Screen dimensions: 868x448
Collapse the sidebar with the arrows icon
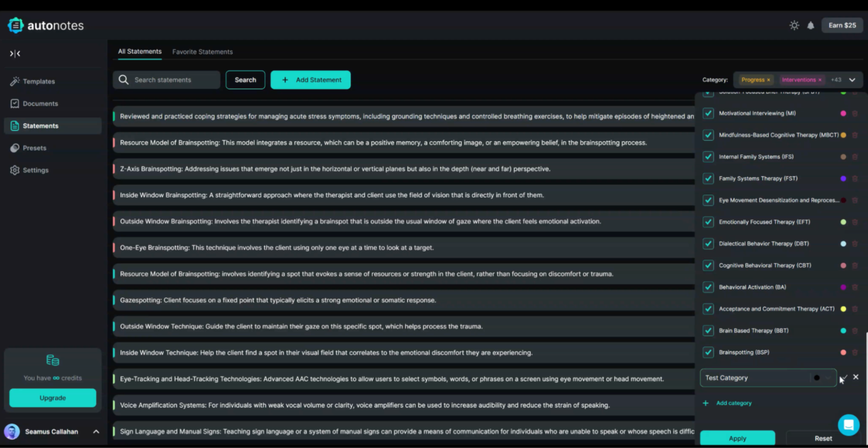pyautogui.click(x=15, y=54)
